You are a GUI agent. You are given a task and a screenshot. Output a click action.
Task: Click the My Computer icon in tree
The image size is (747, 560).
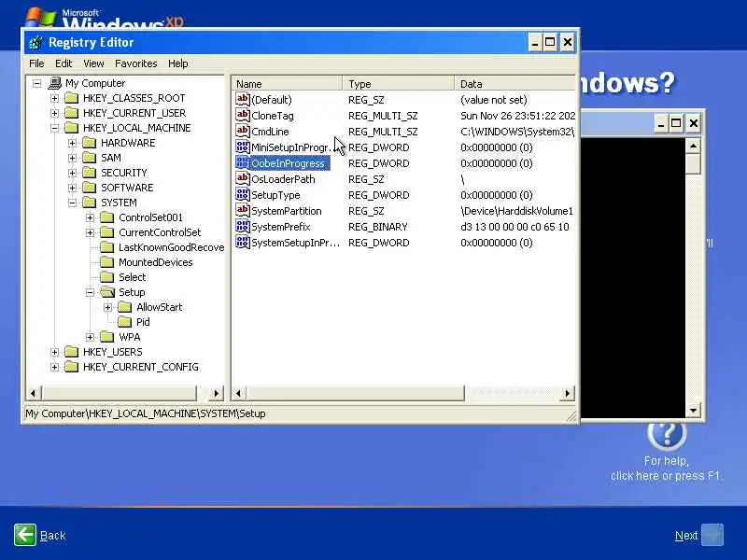click(55, 83)
